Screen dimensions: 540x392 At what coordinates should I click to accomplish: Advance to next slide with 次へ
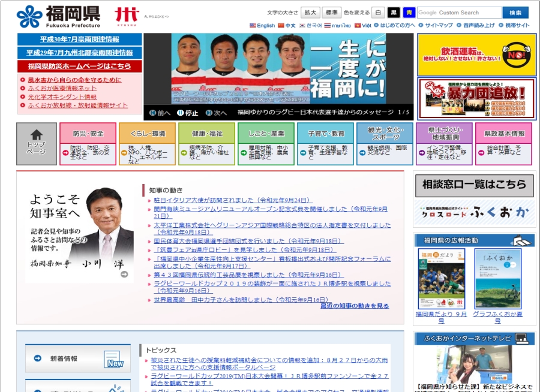(216, 113)
